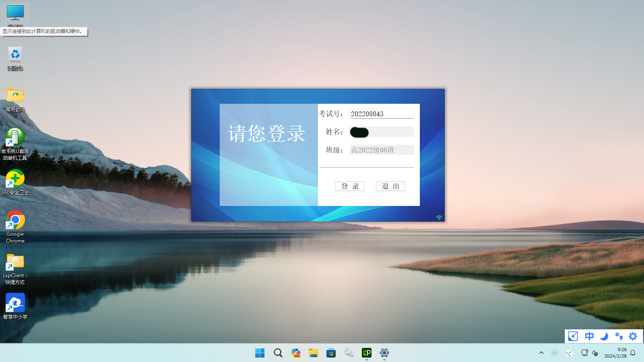Image resolution: width=644 pixels, height=362 pixels.
Task: Toggle IME punctuation mode icon
Action: click(x=619, y=336)
